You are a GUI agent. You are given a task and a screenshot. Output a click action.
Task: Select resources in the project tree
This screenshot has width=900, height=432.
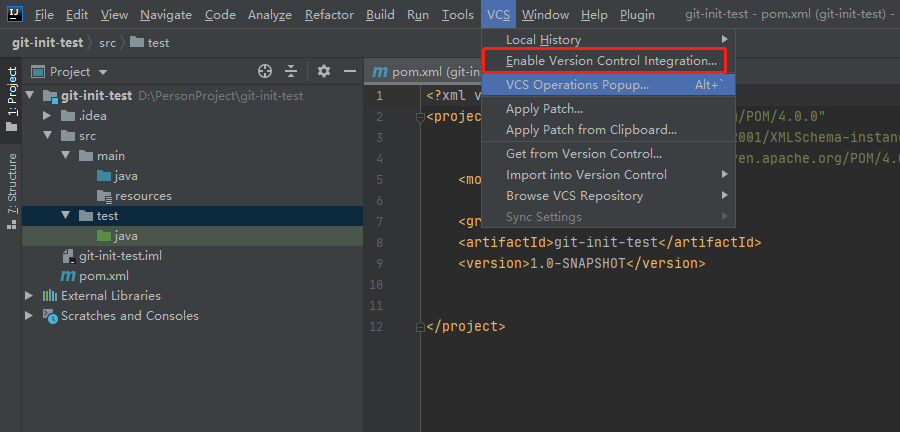(x=143, y=196)
